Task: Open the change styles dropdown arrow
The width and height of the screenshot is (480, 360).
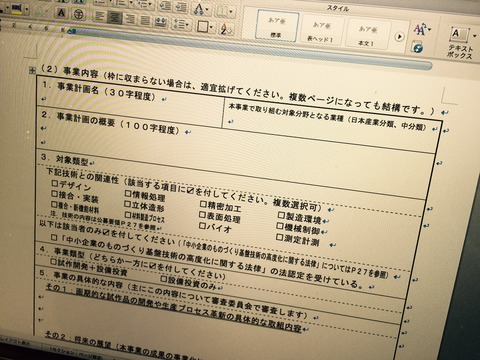Action: pyautogui.click(x=430, y=30)
